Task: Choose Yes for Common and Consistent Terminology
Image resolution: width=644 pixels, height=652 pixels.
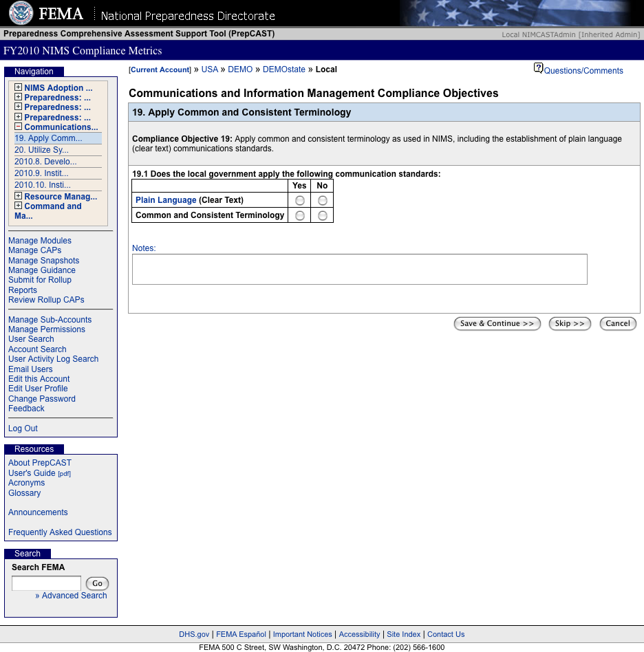Action: (x=299, y=215)
